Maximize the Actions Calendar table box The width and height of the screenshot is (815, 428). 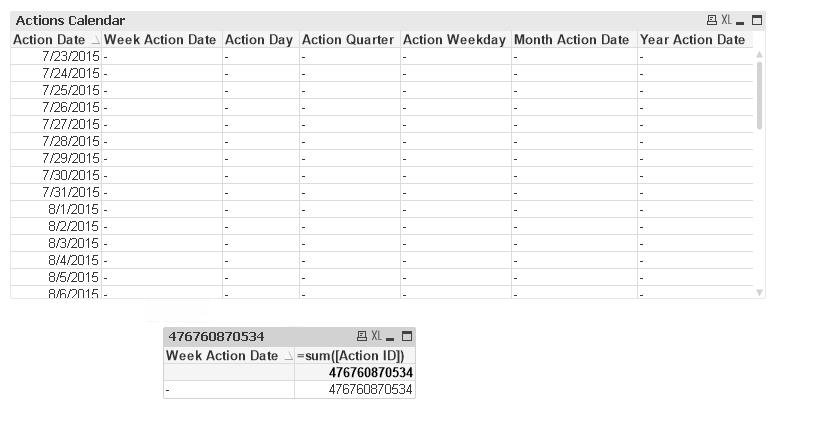tap(757, 20)
